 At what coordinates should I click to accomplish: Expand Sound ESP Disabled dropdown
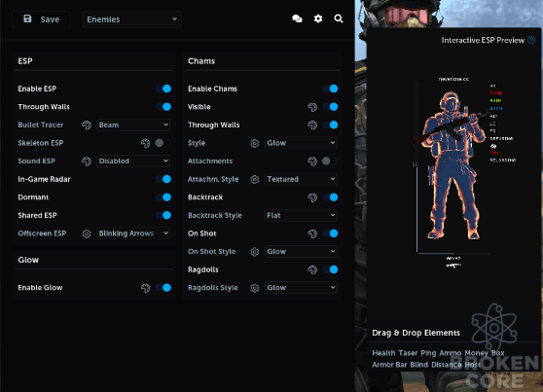[133, 161]
